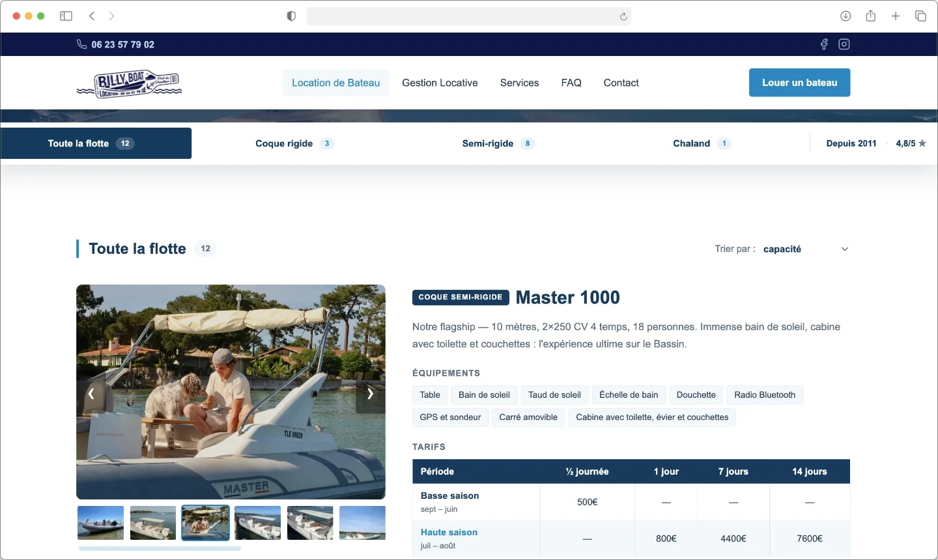Show the previous boat photo

(x=91, y=393)
